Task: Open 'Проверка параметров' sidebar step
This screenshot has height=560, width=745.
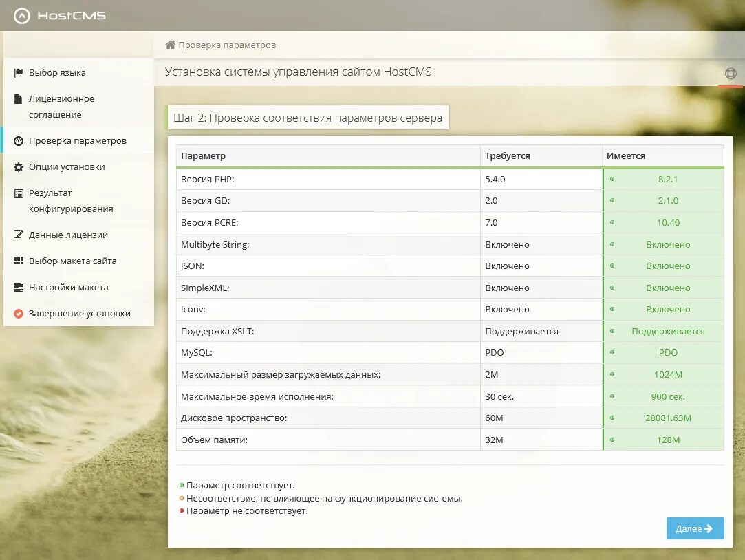Action: pyautogui.click(x=78, y=140)
